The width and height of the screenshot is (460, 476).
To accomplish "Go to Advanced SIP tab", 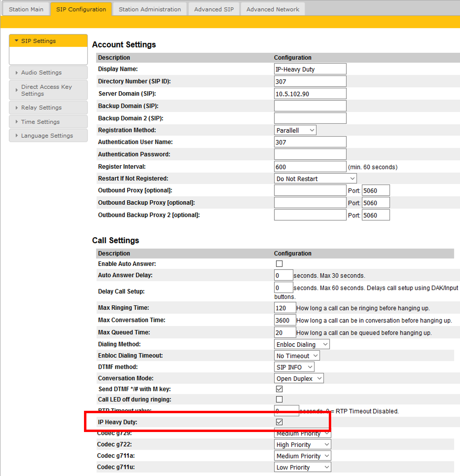I will tap(214, 9).
